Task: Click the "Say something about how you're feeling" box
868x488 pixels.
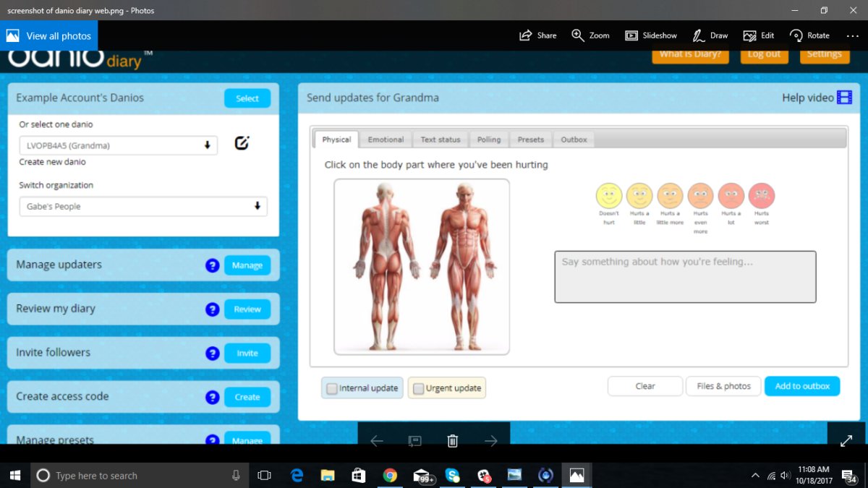Action: pyautogui.click(x=685, y=277)
